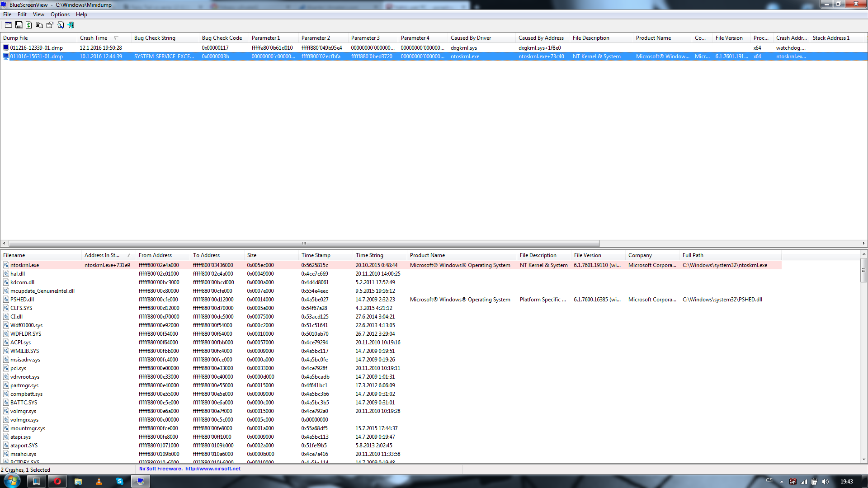Click lower pane scroll down arrow
This screenshot has width=868, height=488.
click(x=863, y=460)
